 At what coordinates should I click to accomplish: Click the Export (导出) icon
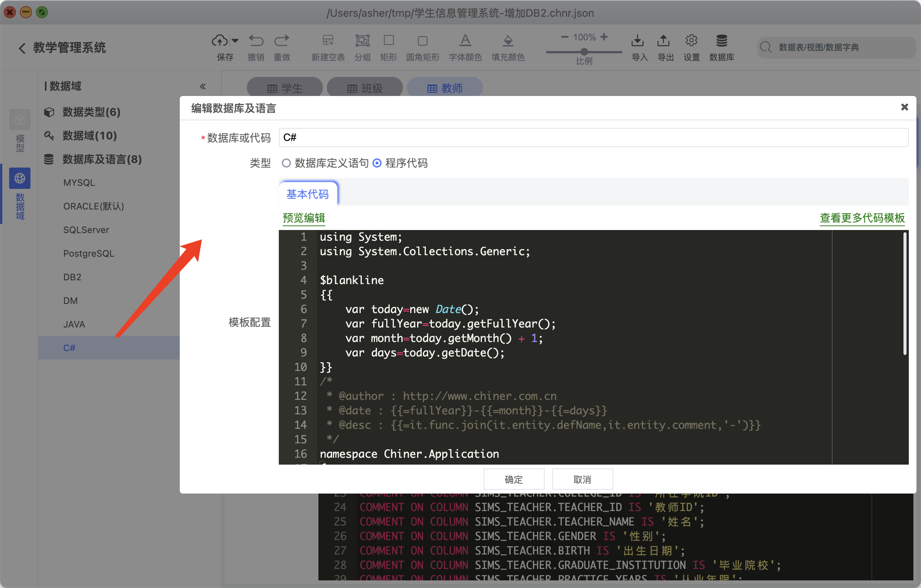[x=664, y=40]
